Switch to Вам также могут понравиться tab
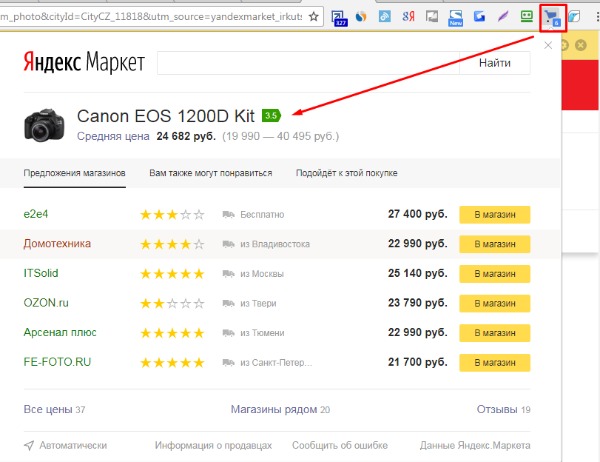The height and width of the screenshot is (462, 600). (210, 173)
